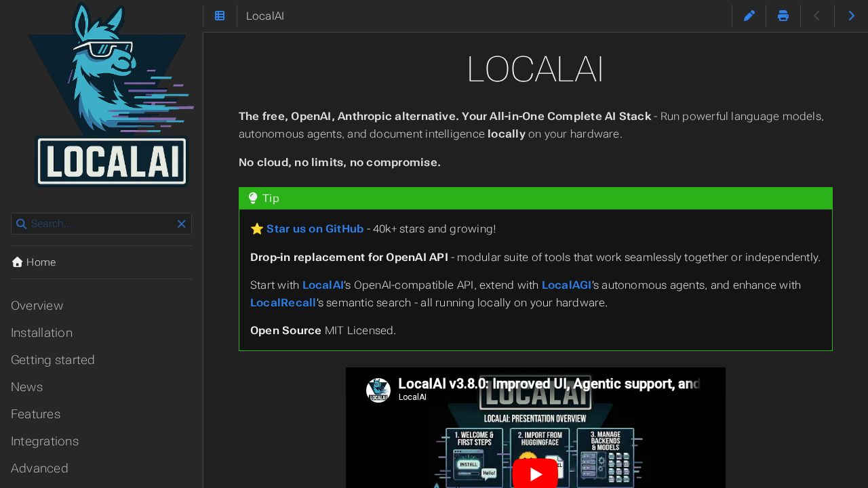Go to next page arrow
868x488 pixels.
pos(852,16)
